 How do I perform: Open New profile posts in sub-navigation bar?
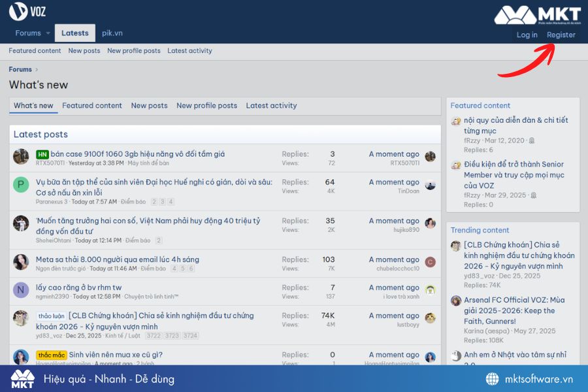[133, 51]
